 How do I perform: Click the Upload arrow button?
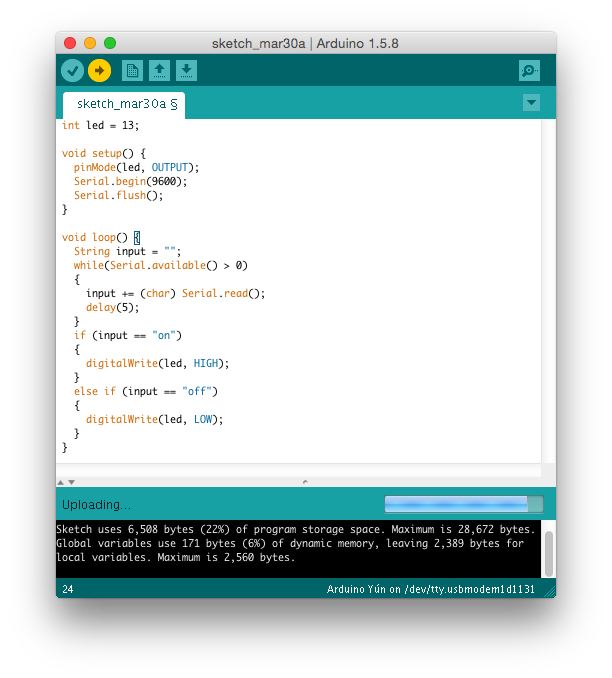click(x=99, y=70)
